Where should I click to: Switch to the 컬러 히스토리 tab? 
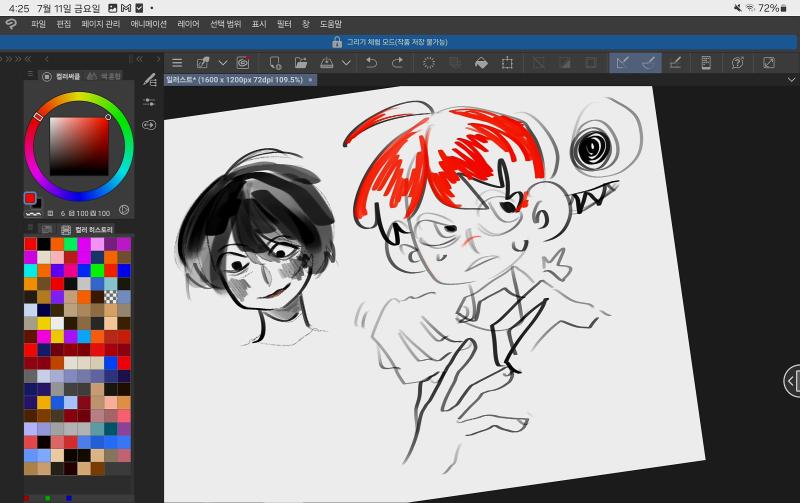[x=94, y=230]
